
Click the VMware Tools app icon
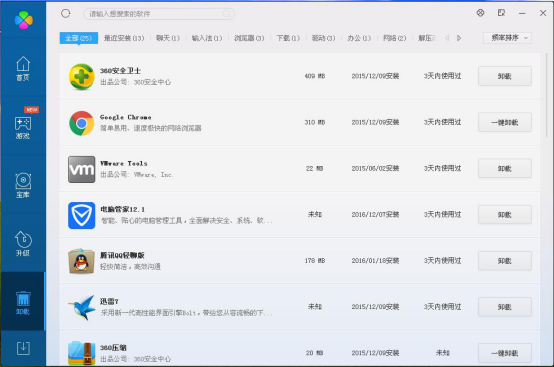(82, 169)
